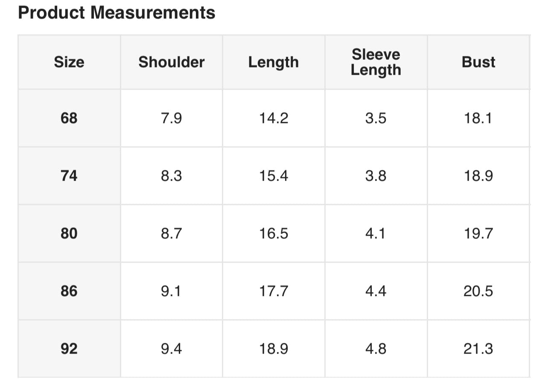Viewport: 548px width, 392px height.
Task: Click bust value 20.5 for size 86
Action: click(x=478, y=291)
